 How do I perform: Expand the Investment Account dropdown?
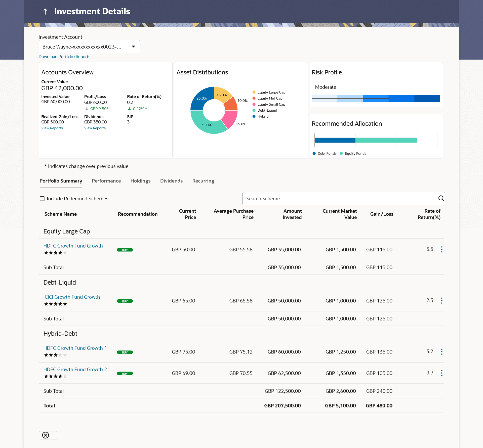click(x=133, y=47)
